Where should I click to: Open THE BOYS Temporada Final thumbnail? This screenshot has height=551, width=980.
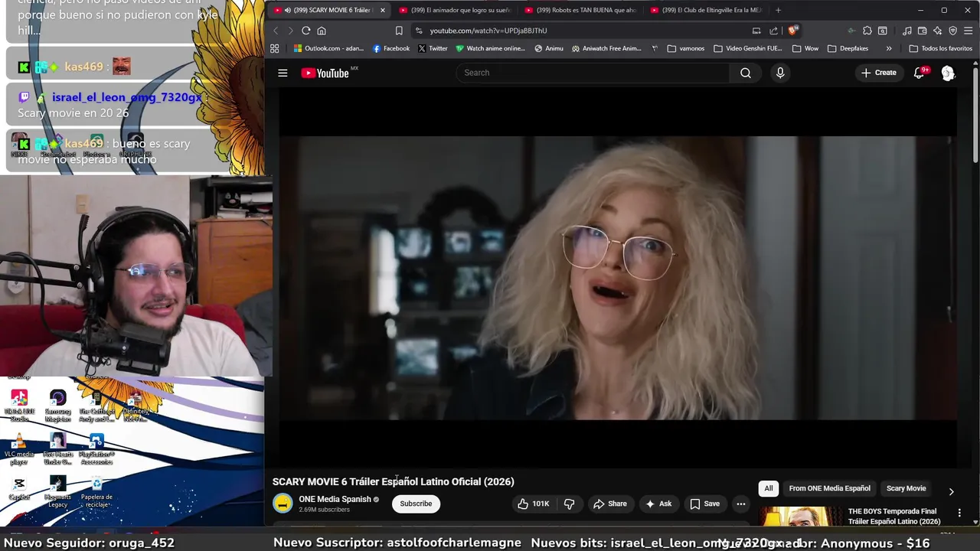[x=801, y=517]
